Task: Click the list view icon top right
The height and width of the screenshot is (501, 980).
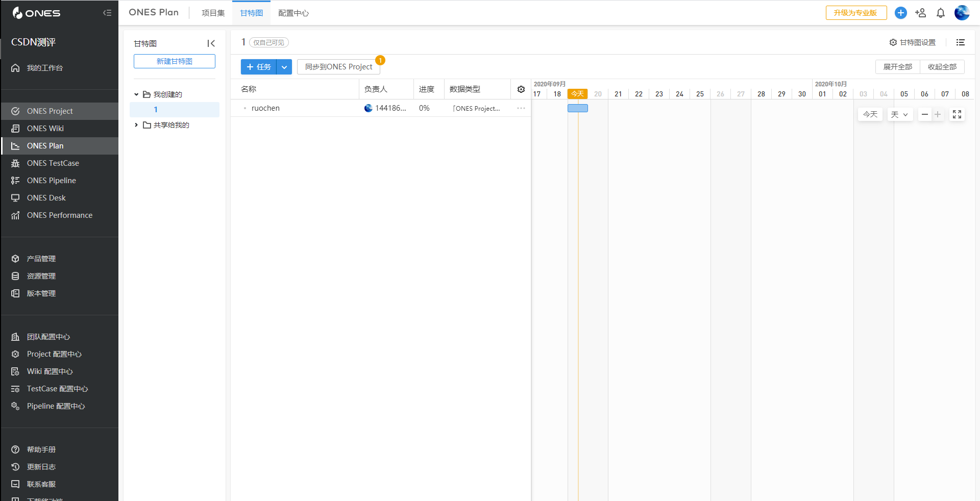Action: click(x=961, y=42)
